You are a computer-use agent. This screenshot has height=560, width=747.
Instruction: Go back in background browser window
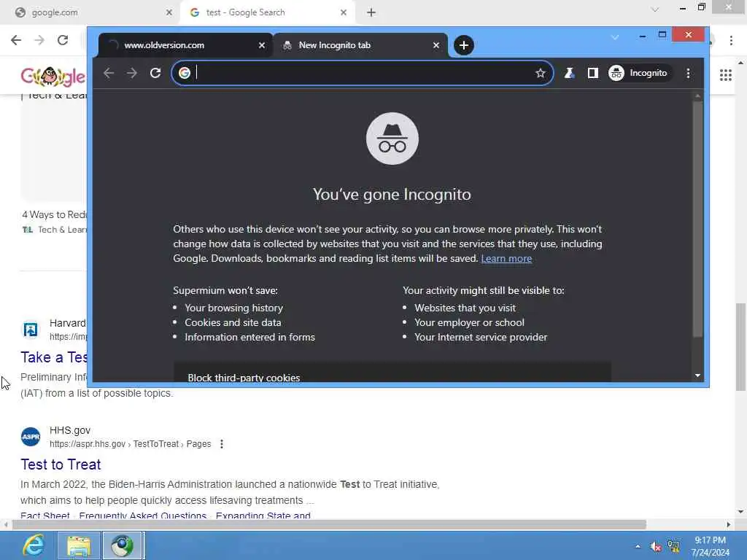(16, 40)
